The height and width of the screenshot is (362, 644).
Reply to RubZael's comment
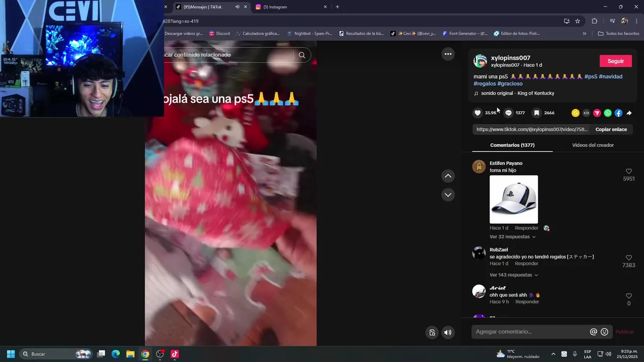[526, 263]
